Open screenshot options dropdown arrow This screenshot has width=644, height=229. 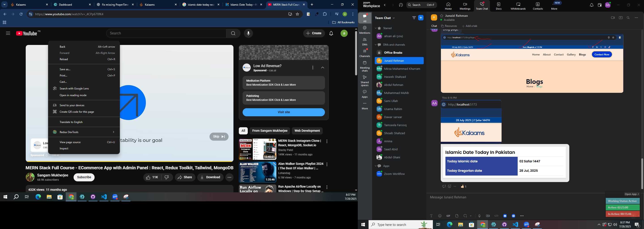click(471, 216)
